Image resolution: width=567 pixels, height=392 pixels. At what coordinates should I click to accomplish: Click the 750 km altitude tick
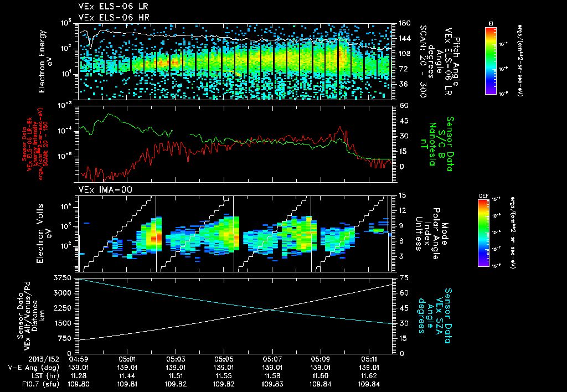(65, 338)
